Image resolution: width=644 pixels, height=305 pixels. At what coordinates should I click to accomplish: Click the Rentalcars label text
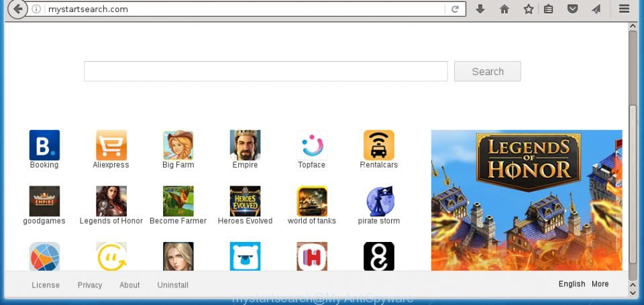click(378, 165)
